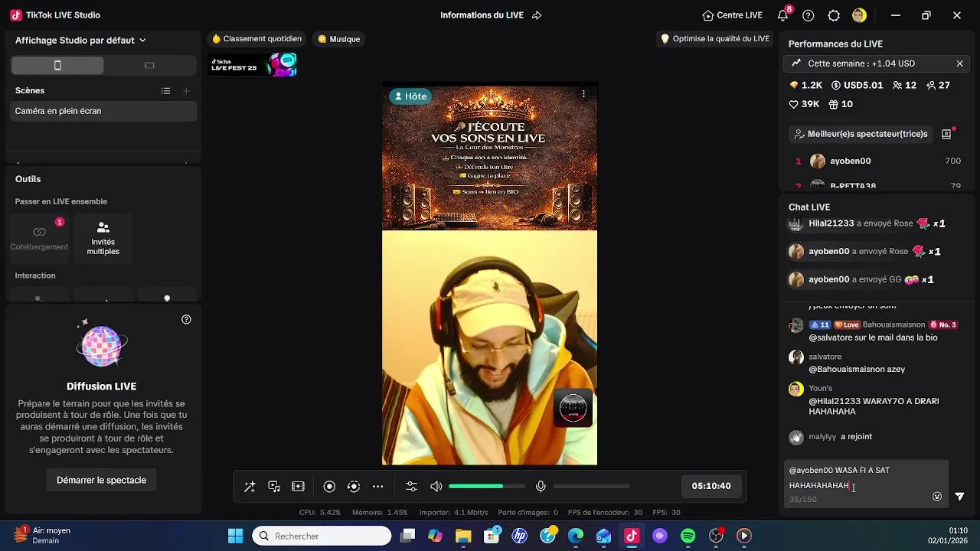Click the 27 viewers stat
Screen dimensions: 980x551
pyautogui.click(x=938, y=86)
